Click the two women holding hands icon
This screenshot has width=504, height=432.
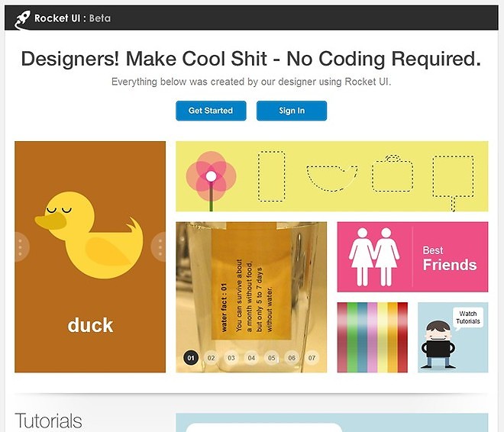tap(374, 257)
